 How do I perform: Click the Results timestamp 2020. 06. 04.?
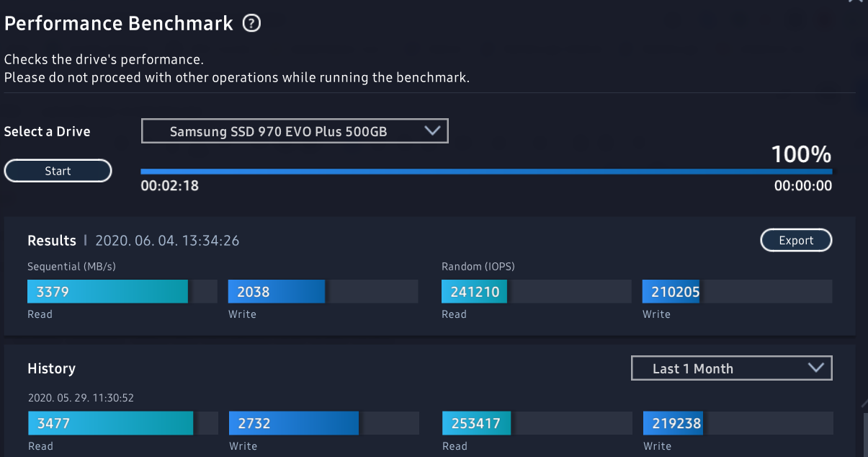(x=167, y=241)
